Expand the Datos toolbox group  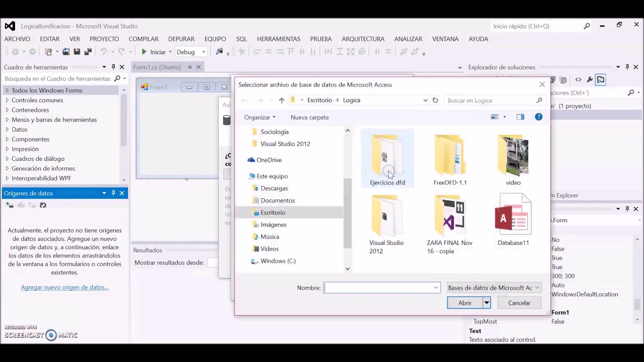7,129
